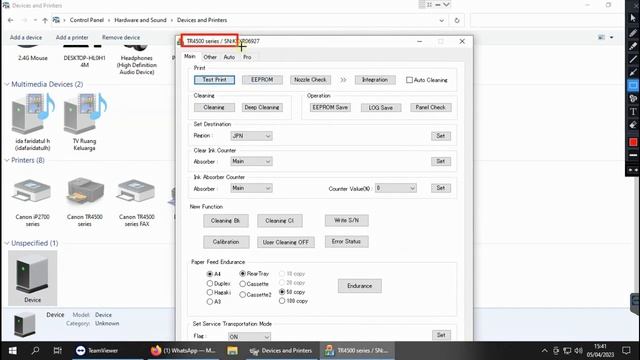This screenshot has width=640, height=360.
Task: Choose the Cassette2 radio option
Action: point(242,294)
